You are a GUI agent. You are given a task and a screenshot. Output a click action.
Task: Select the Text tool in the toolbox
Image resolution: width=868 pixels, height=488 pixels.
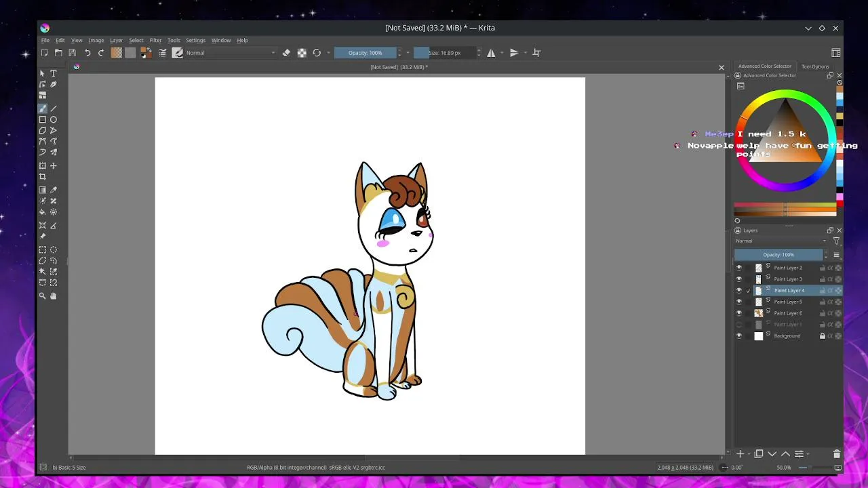pos(54,73)
